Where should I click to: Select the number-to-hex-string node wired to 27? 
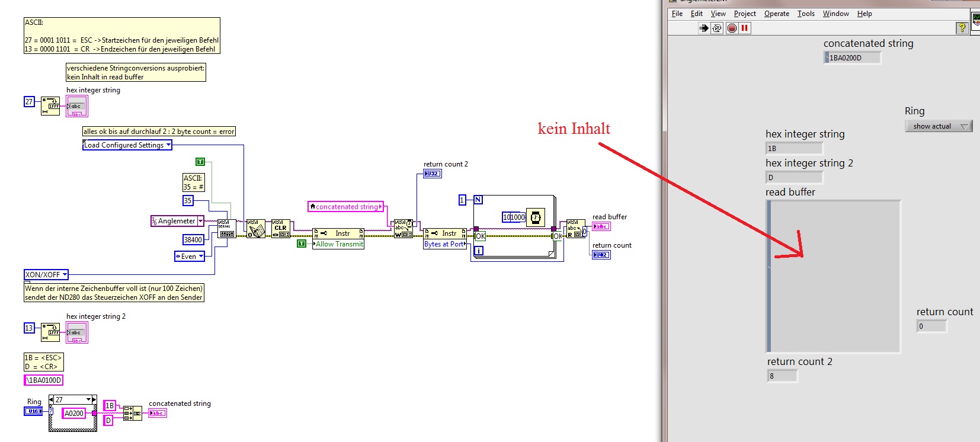[50, 107]
